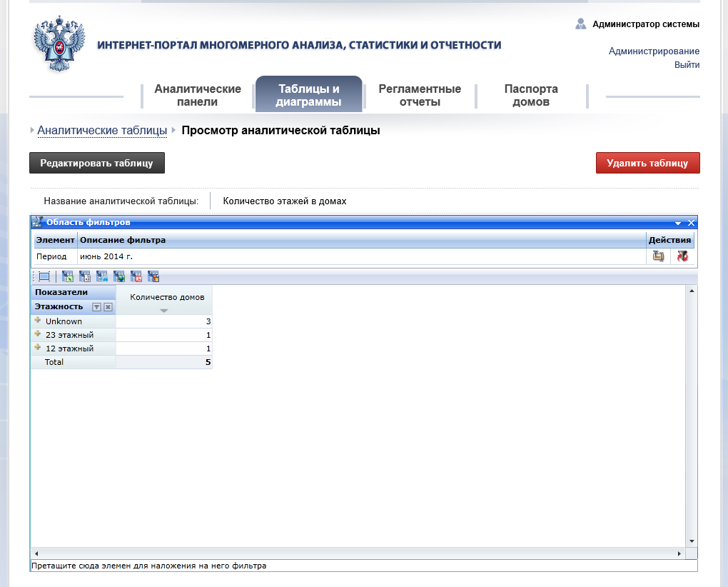Click the last export icon in the table toolbar
The height and width of the screenshot is (587, 728).
point(153,276)
